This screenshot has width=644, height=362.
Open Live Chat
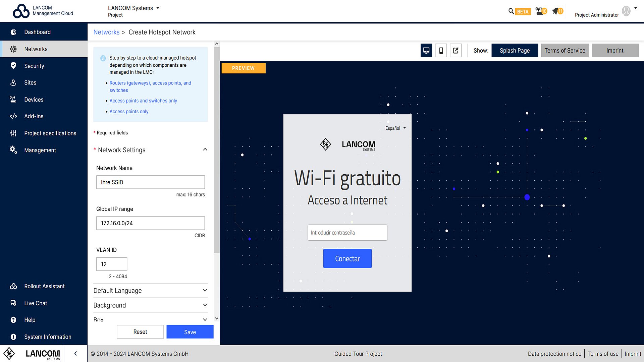coord(13,303)
